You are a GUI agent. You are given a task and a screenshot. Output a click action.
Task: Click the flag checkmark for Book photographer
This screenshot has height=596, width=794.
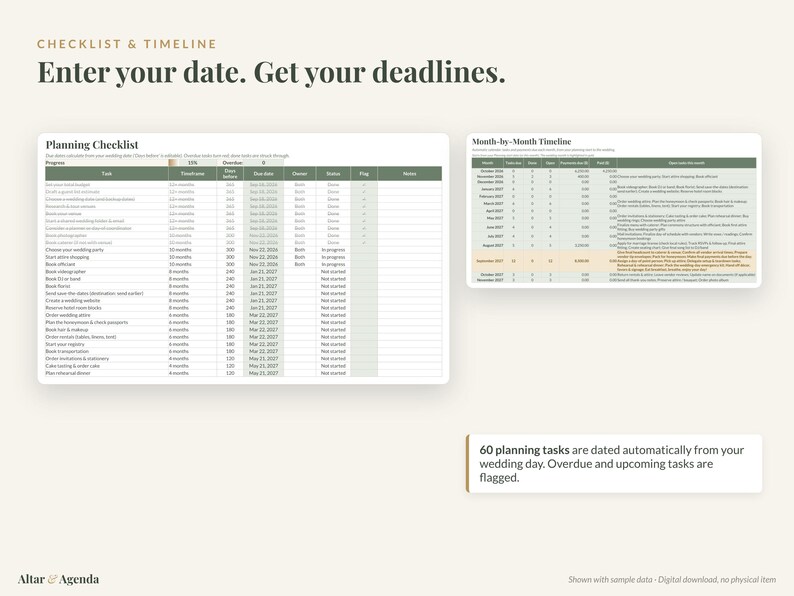tap(364, 235)
